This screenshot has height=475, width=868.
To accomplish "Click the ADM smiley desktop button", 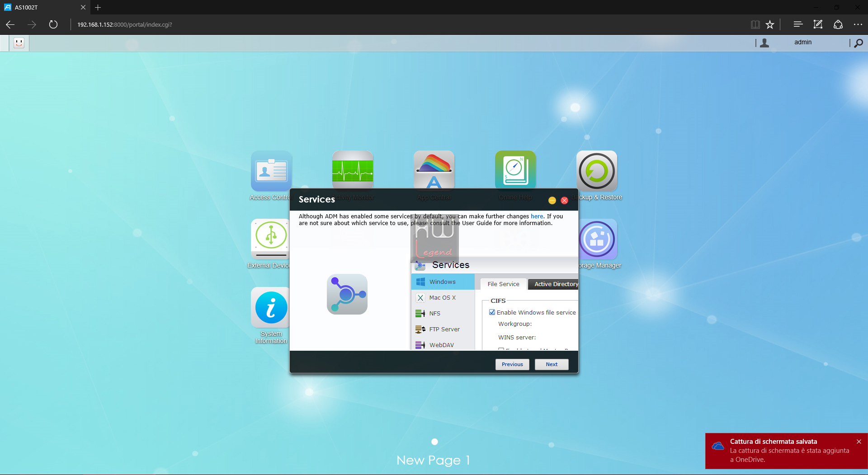I will [x=19, y=43].
